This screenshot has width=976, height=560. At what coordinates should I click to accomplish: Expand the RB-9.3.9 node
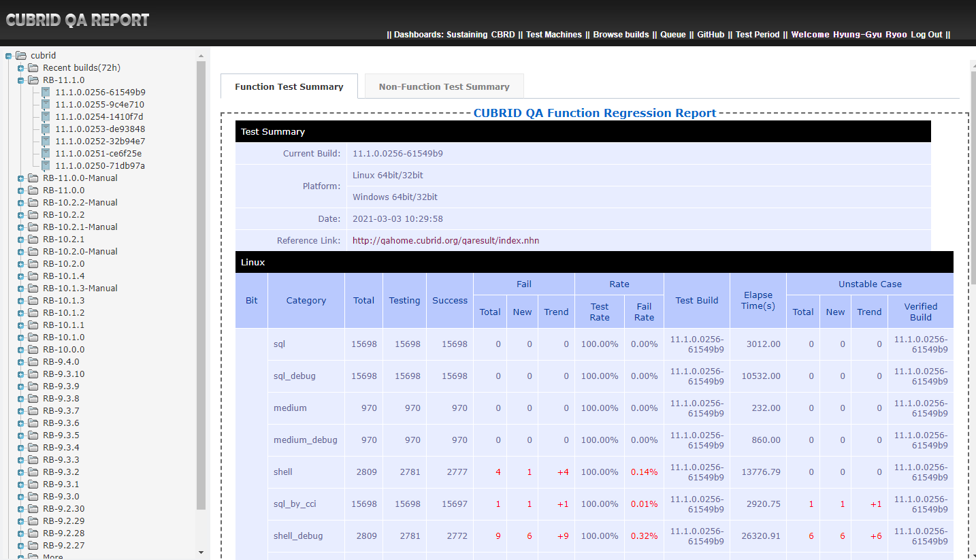coord(21,386)
